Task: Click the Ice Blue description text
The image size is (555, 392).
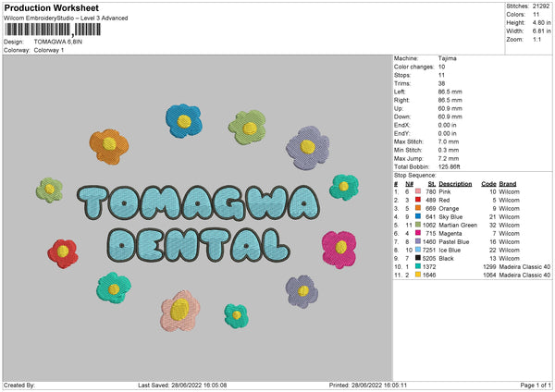Action: [x=450, y=251]
